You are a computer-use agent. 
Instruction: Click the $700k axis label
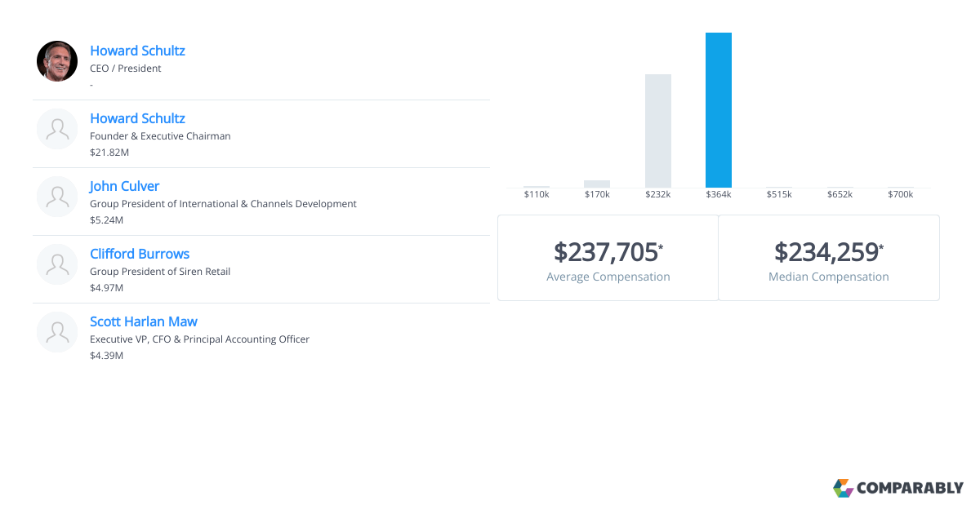coord(901,194)
